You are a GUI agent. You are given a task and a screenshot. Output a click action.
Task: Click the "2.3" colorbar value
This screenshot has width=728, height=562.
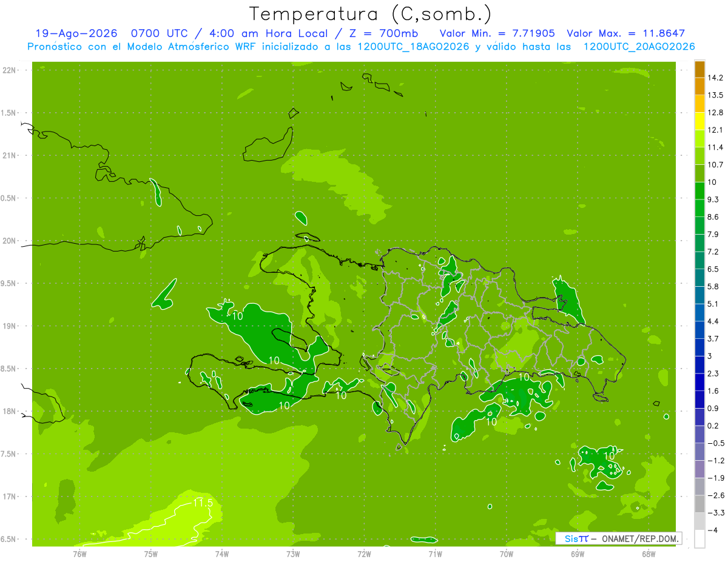pos(713,373)
